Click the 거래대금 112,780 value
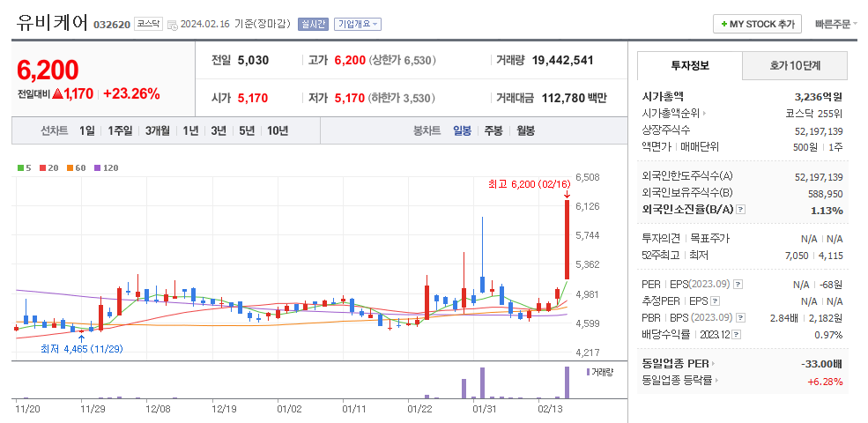 pyautogui.click(x=573, y=99)
